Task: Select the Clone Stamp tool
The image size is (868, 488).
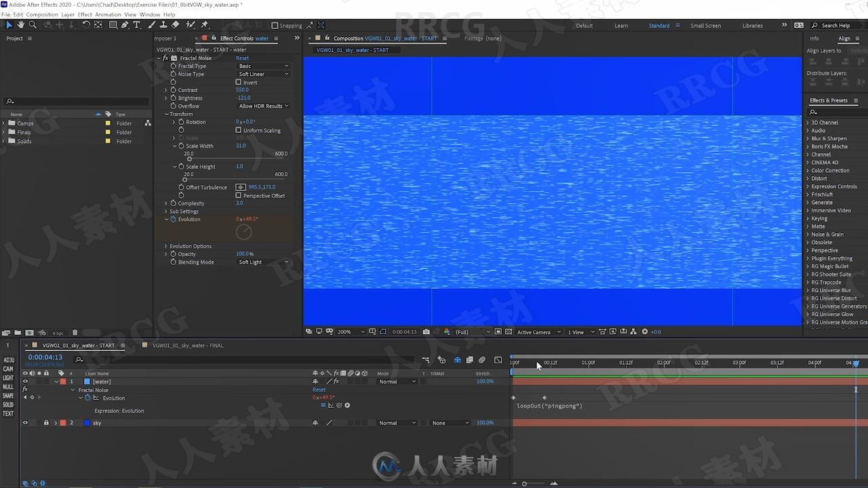Action: pyautogui.click(x=163, y=25)
